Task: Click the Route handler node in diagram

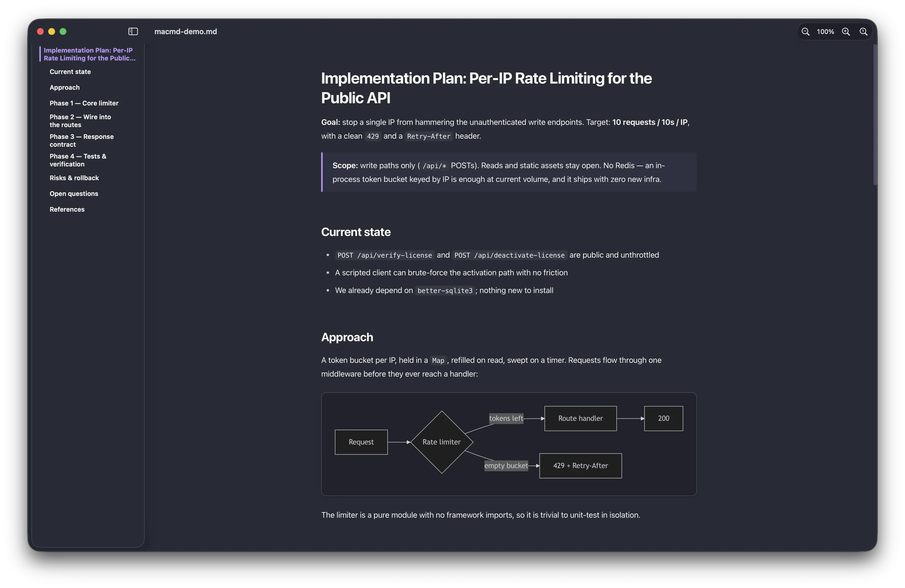Action: point(581,418)
